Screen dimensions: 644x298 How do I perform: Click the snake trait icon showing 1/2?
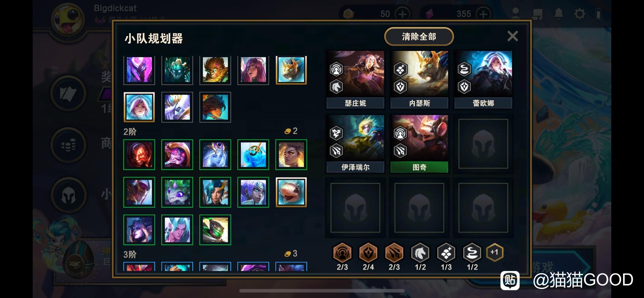[472, 253]
